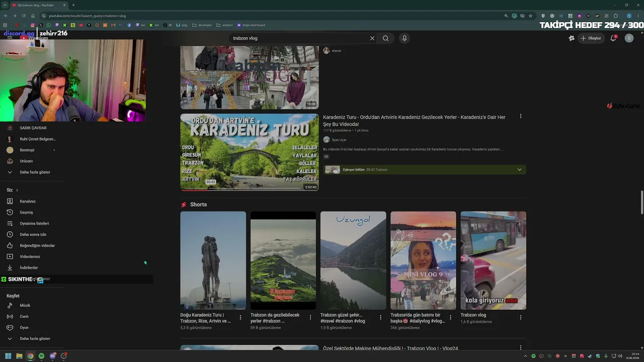Open the developer bookmarks folder
This screenshot has width=644, height=362.
tap(202, 25)
